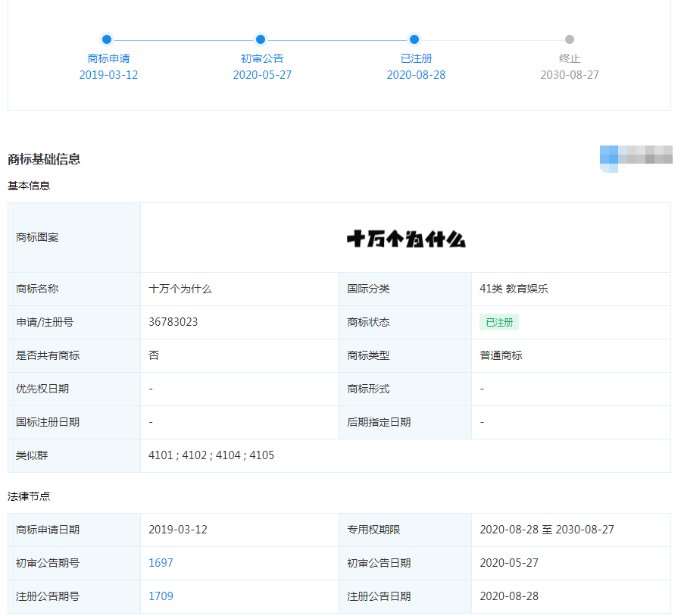Click the 类似群 row label
681x616 pixels.
tap(32, 455)
